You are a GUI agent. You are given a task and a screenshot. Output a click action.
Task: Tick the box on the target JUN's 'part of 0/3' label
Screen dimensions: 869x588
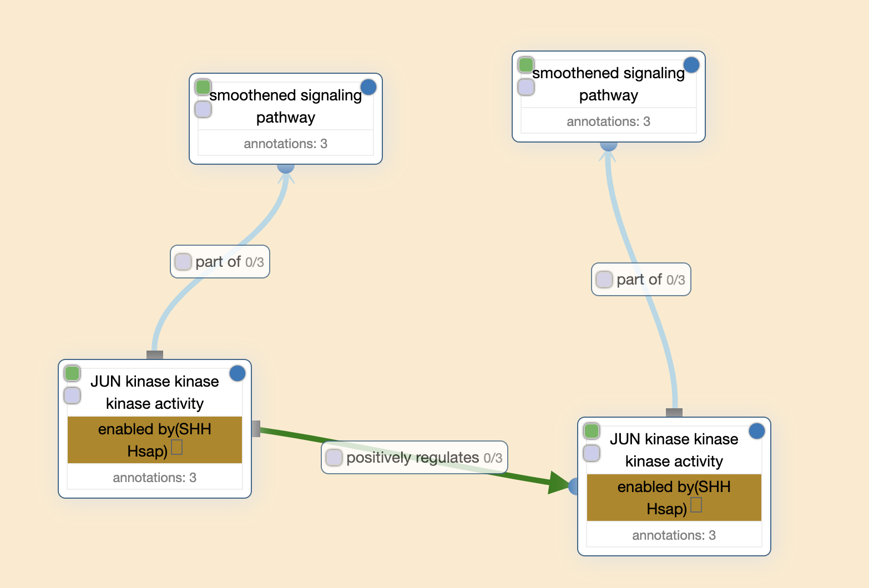(604, 280)
